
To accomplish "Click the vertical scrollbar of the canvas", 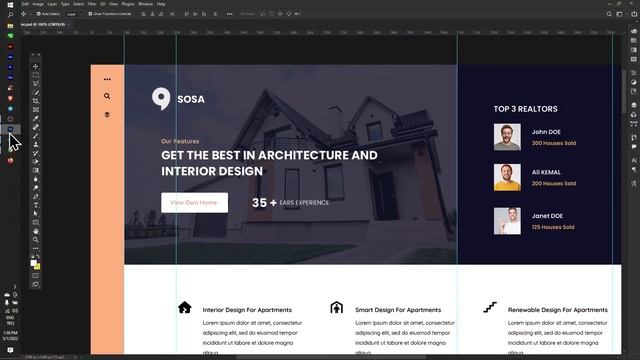I will 624,92.
